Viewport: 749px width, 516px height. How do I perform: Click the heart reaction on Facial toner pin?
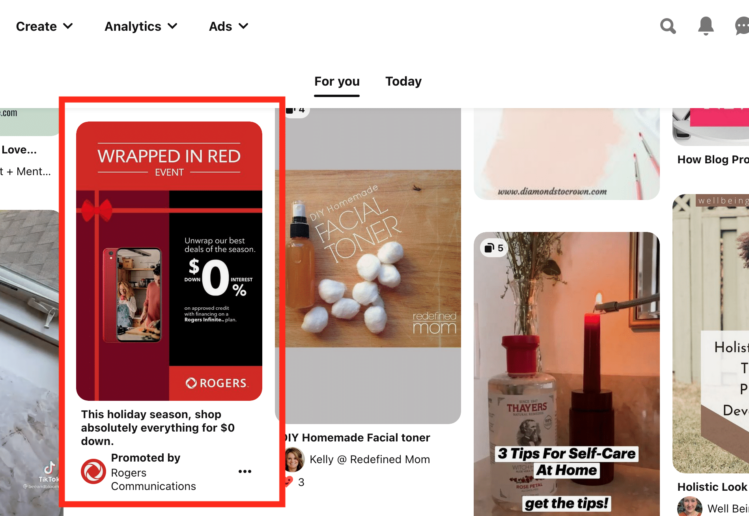tap(288, 482)
